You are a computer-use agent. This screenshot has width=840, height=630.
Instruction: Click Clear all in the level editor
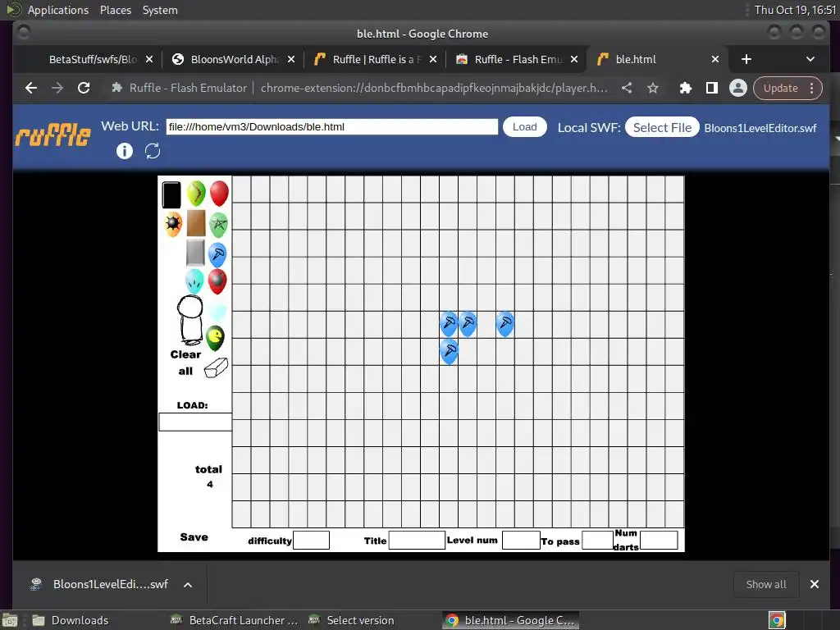(x=185, y=363)
